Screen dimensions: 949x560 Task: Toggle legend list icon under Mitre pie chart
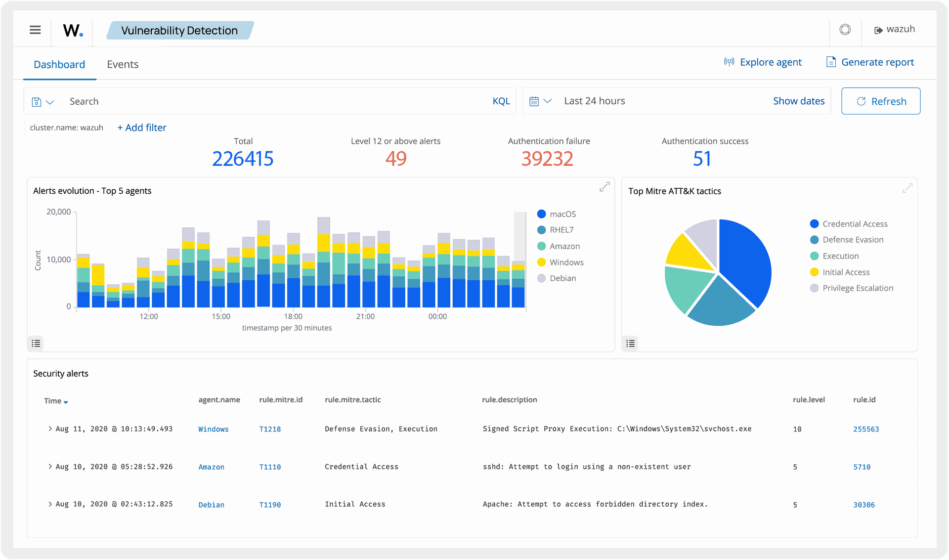point(630,343)
